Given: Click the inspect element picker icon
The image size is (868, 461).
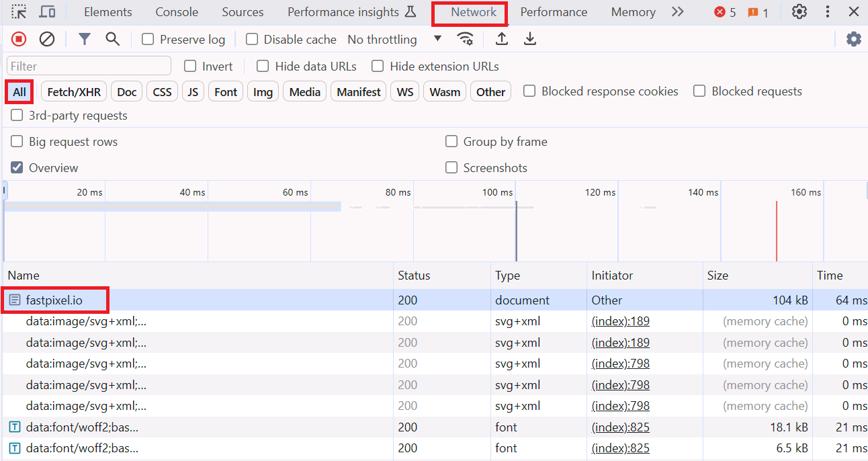Looking at the screenshot, I should pyautogui.click(x=19, y=12).
